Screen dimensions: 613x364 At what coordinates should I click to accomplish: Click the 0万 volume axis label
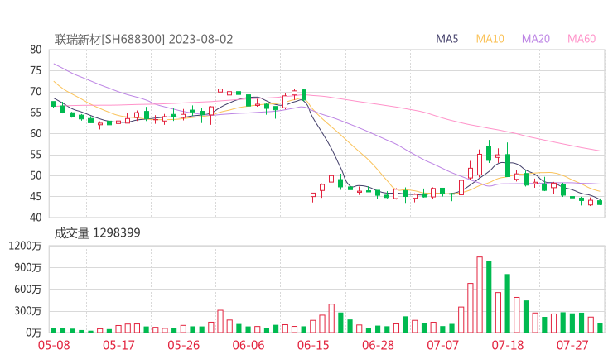coord(34,333)
